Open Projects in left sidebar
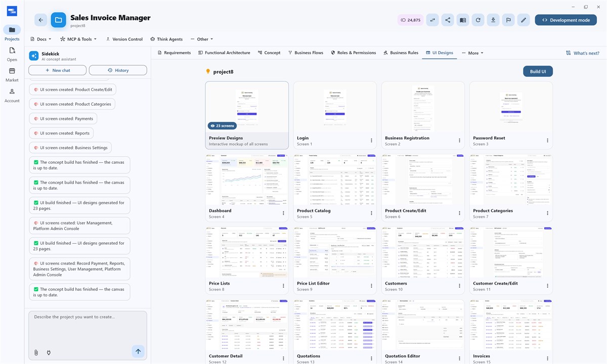The width and height of the screenshot is (607, 364). 12,33
